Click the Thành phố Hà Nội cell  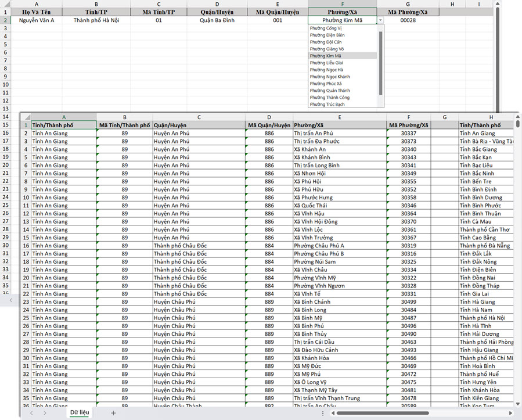pyautogui.click(x=96, y=20)
